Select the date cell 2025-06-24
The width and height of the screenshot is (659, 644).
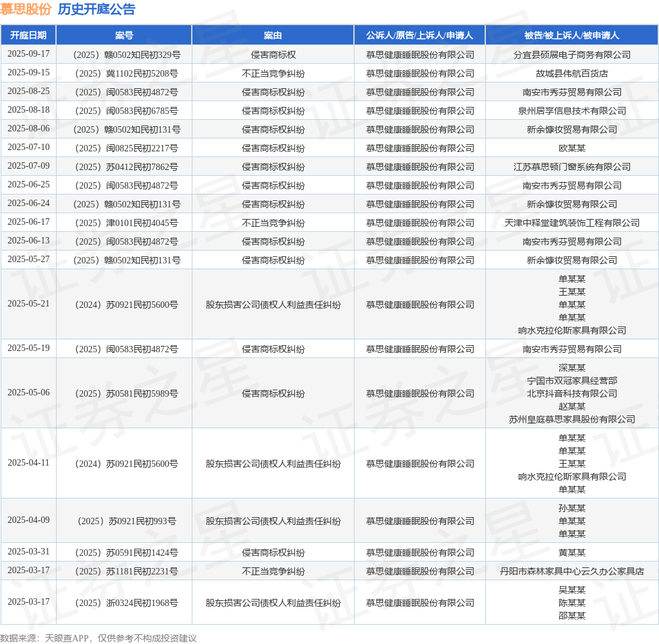28,203
